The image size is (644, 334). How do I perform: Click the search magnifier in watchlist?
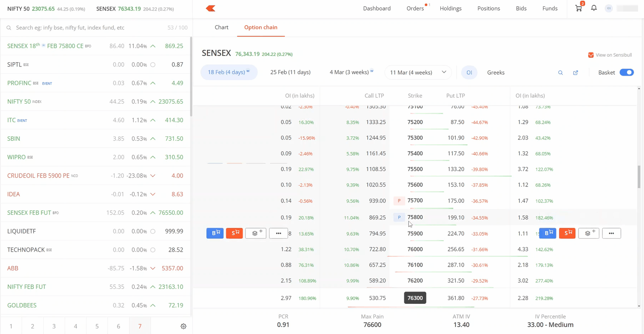pos(9,28)
